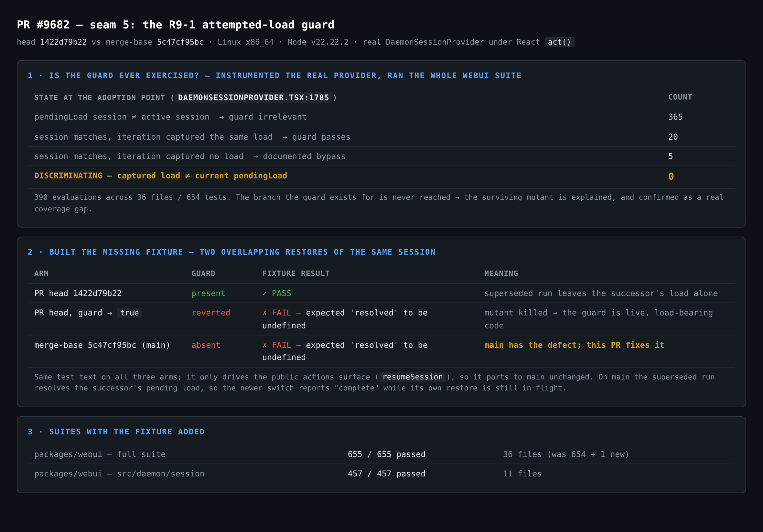The image size is (763, 532).
Task: Select the PR #9682 page title
Action: click(176, 25)
